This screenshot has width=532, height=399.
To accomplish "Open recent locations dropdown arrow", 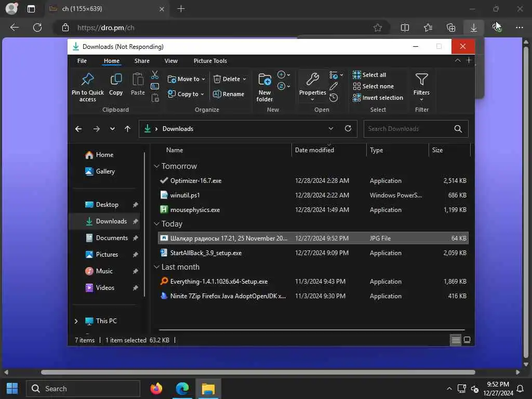I will (112, 129).
